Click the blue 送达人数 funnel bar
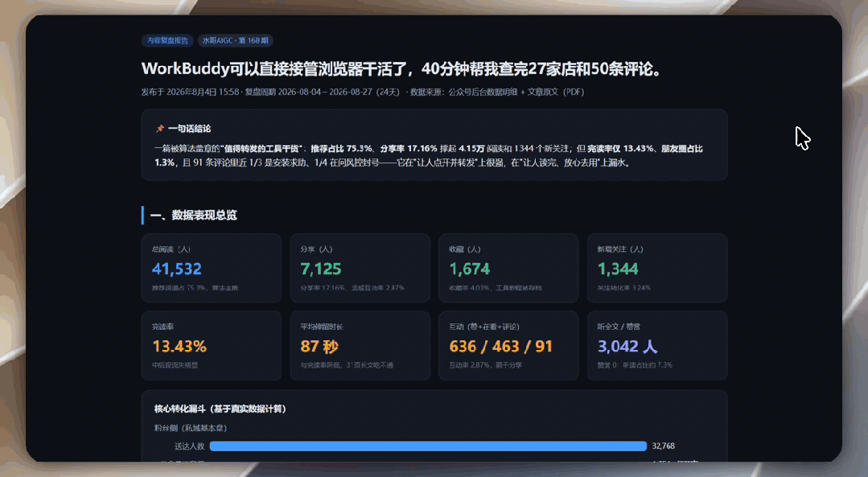The image size is (868, 477). coord(428,446)
